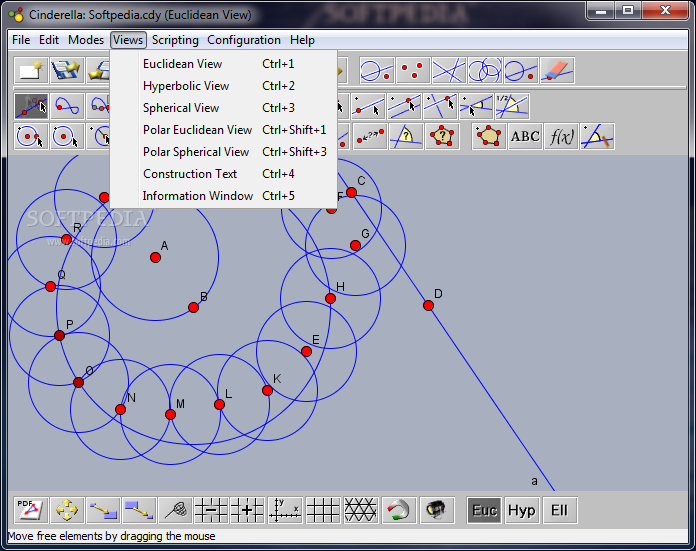This screenshot has height=551, width=696.
Task: Select the polygon drawing tool
Action: pyautogui.click(x=489, y=136)
